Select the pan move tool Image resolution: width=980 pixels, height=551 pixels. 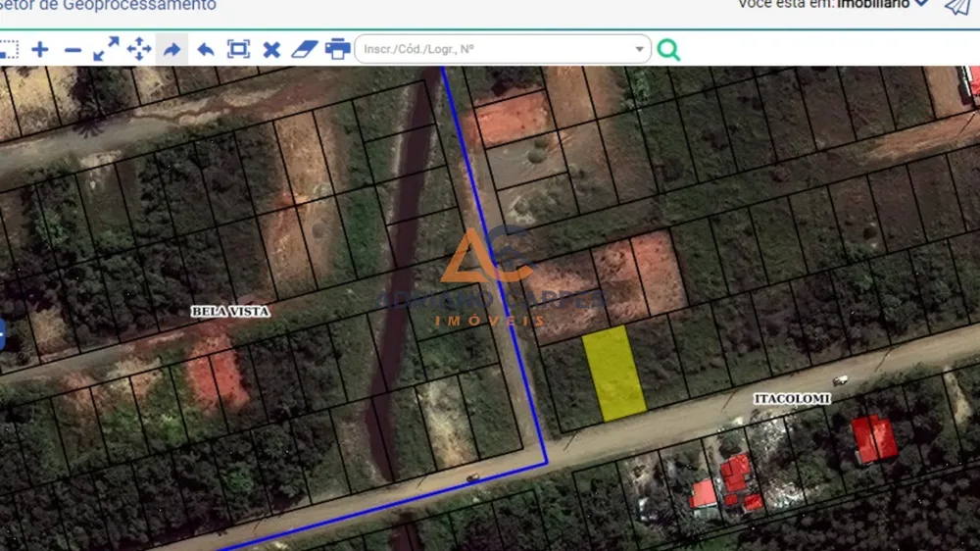pyautogui.click(x=139, y=49)
